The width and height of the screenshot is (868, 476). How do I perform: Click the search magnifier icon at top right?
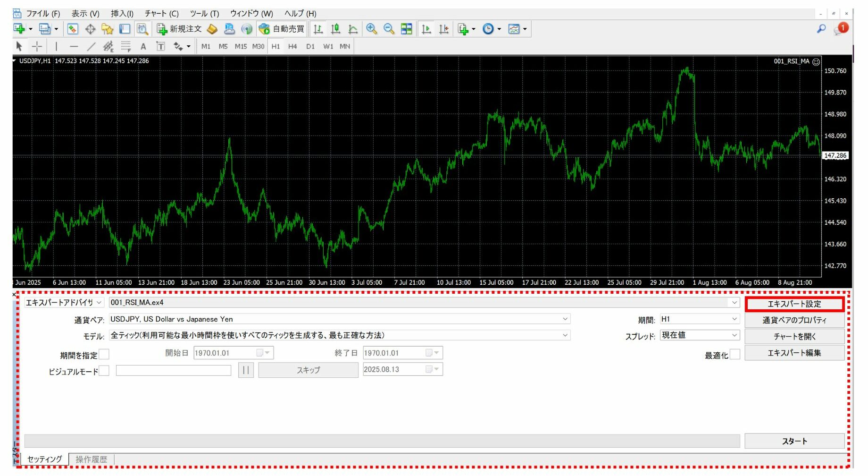point(821,29)
